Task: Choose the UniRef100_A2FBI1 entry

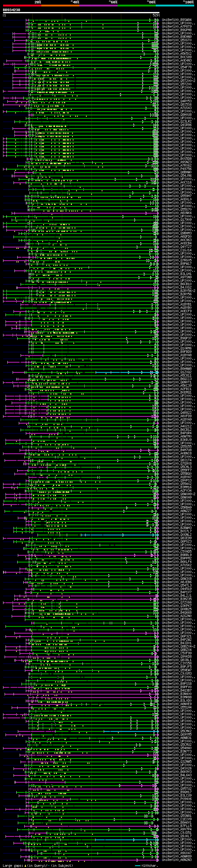Action: pos(177,389)
